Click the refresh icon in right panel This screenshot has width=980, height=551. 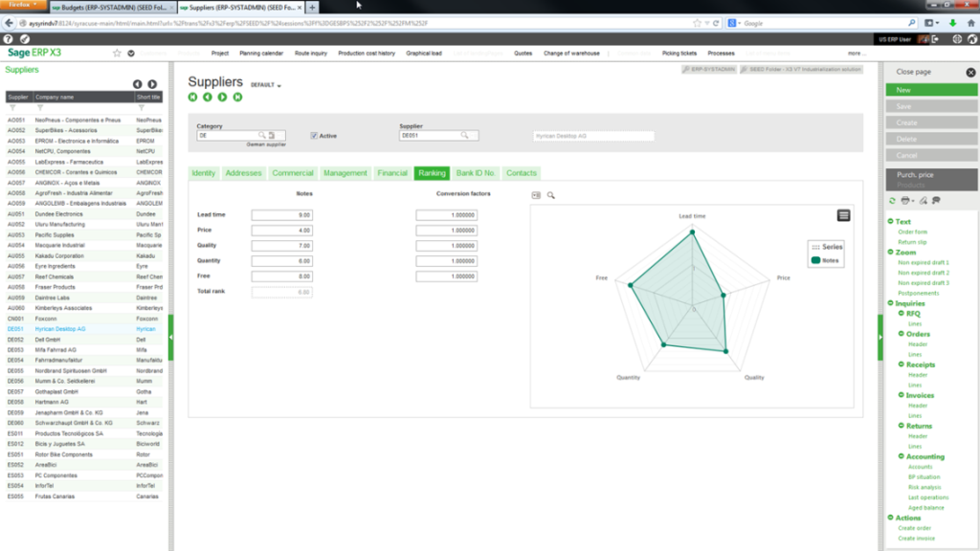892,201
